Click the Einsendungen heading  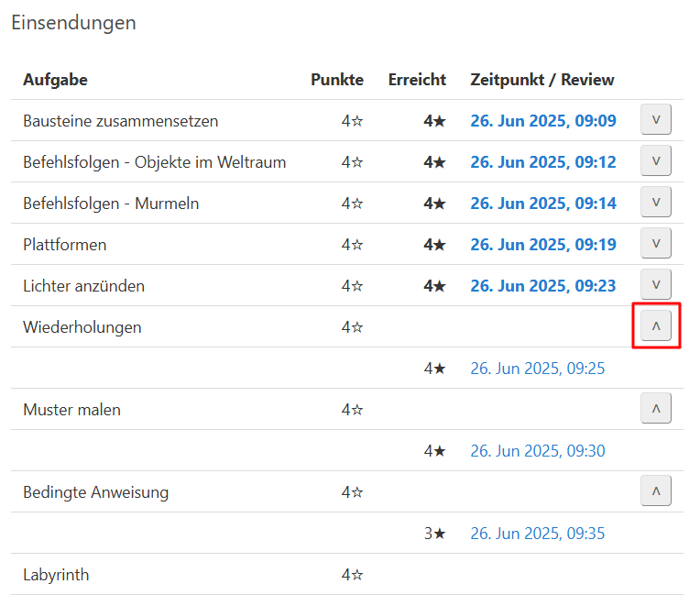coord(73,23)
